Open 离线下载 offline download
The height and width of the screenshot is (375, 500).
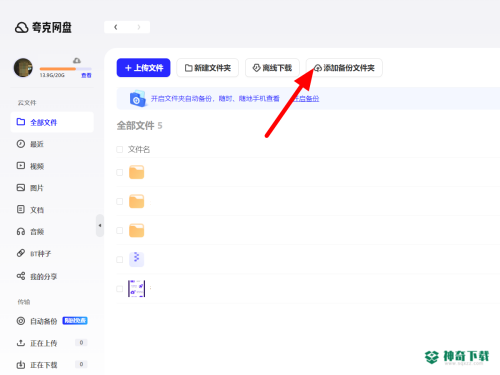click(x=272, y=68)
